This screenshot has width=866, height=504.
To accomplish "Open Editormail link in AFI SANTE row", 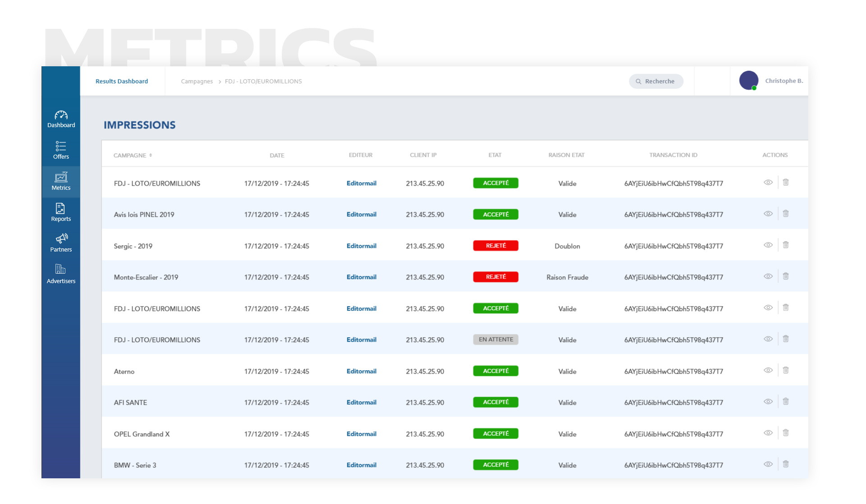I will click(361, 403).
